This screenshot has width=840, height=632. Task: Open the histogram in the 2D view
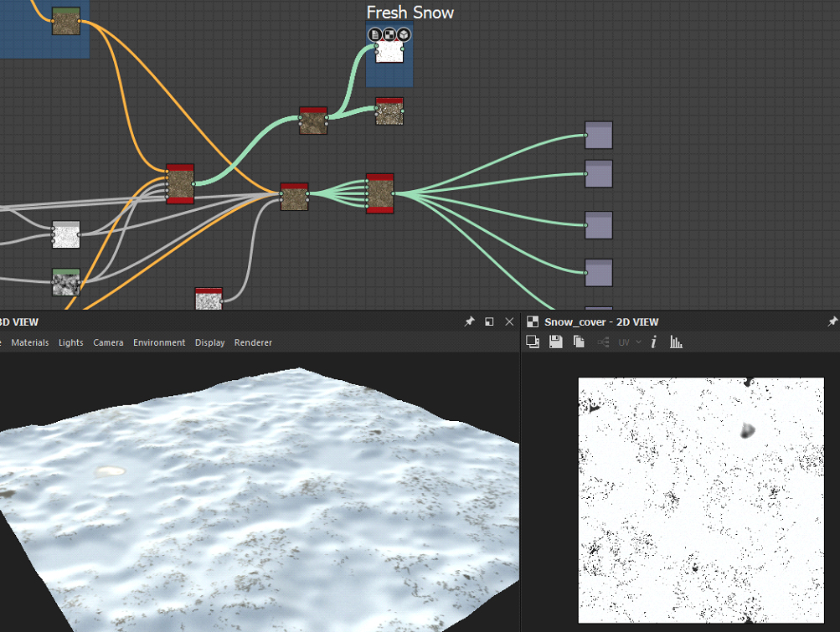click(x=677, y=342)
